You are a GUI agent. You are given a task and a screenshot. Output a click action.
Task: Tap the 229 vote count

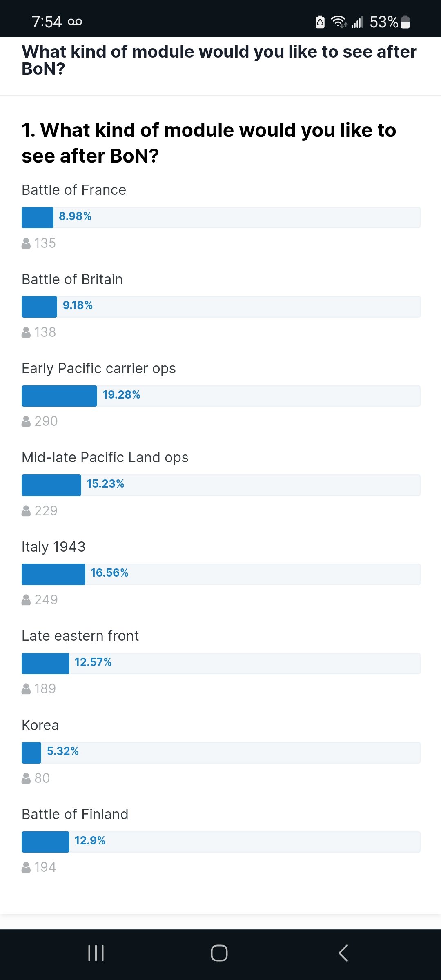pos(46,511)
